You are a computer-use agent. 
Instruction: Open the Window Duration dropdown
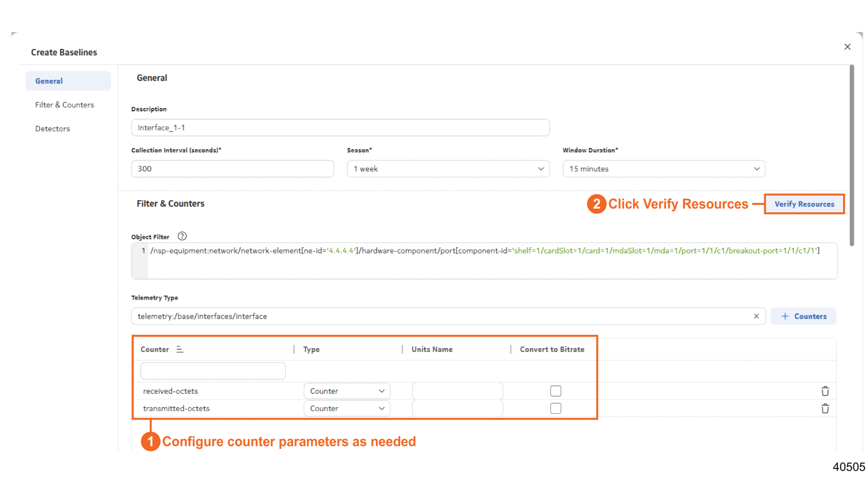tap(663, 169)
